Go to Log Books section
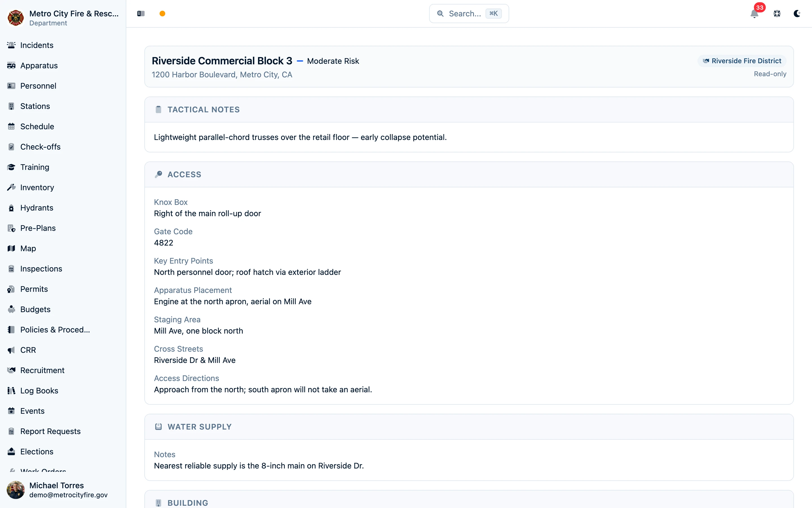This screenshot has height=508, width=812. coord(63,391)
